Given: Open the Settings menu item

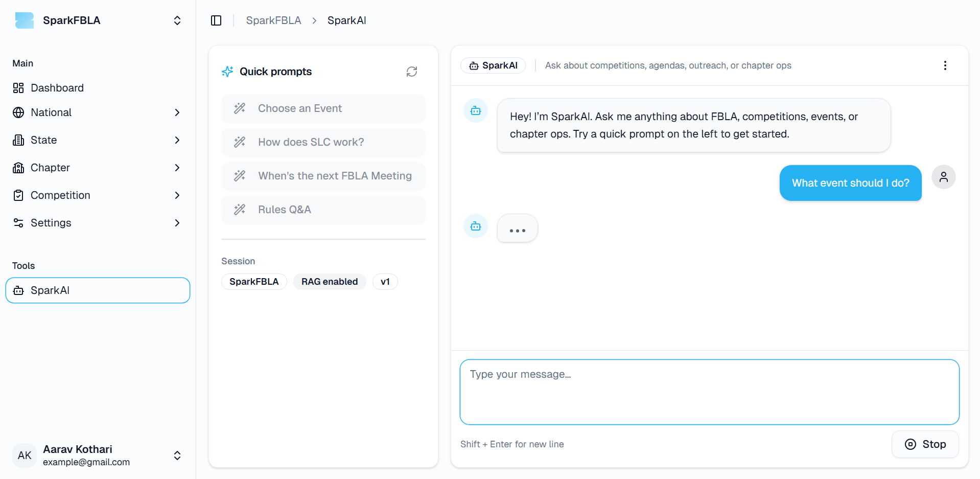Looking at the screenshot, I should (97, 223).
